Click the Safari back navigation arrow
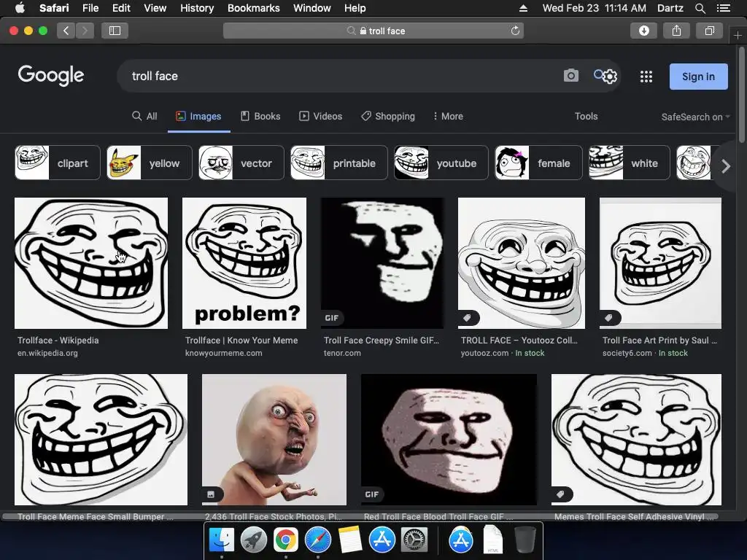 coord(66,31)
